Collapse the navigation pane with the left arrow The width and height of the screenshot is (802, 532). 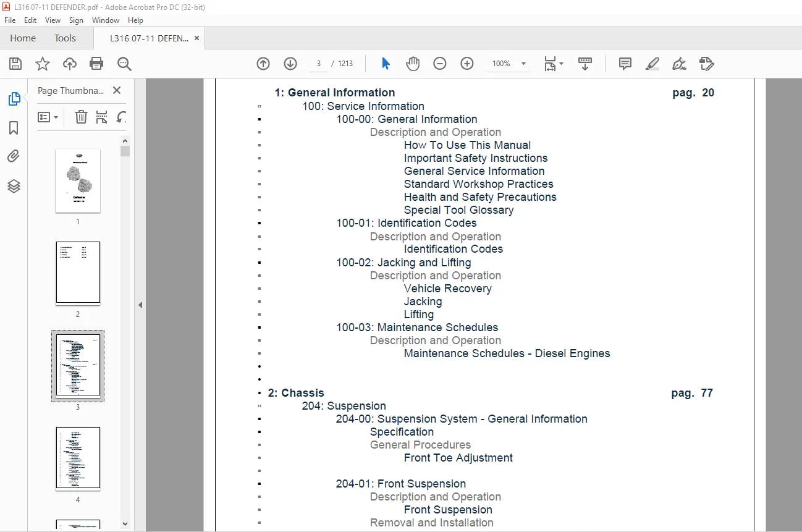[x=140, y=305]
